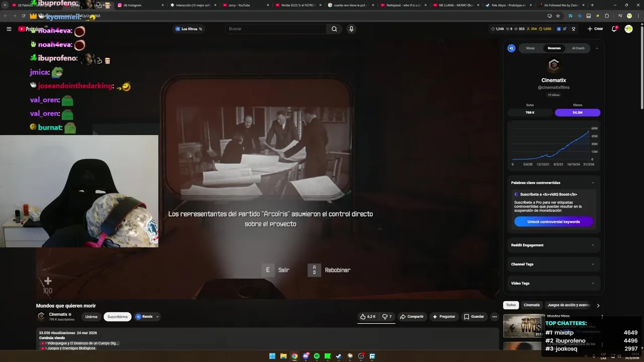Click the video player area

coord(267,168)
